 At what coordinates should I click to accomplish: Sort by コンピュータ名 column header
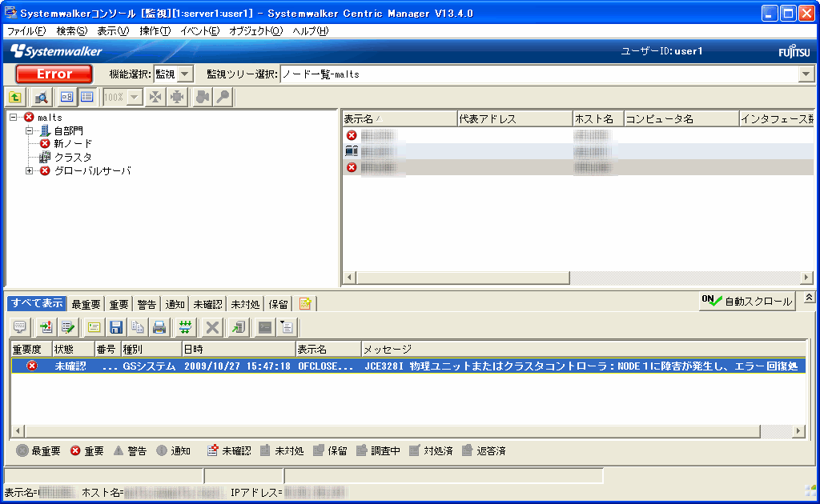click(x=681, y=119)
